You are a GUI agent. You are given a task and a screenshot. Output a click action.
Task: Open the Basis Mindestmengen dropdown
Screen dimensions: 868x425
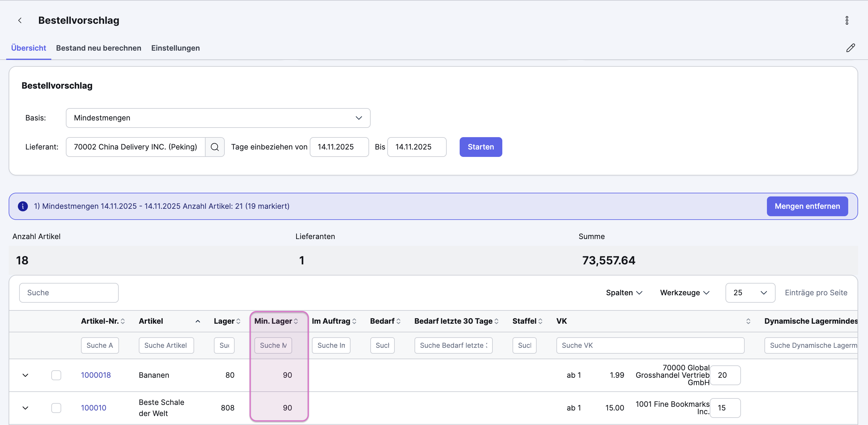(x=218, y=118)
